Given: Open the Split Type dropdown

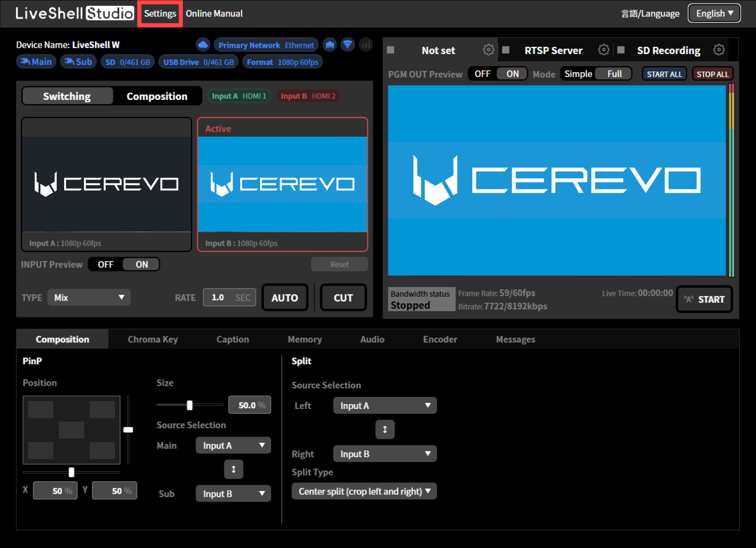Looking at the screenshot, I should coord(364,491).
